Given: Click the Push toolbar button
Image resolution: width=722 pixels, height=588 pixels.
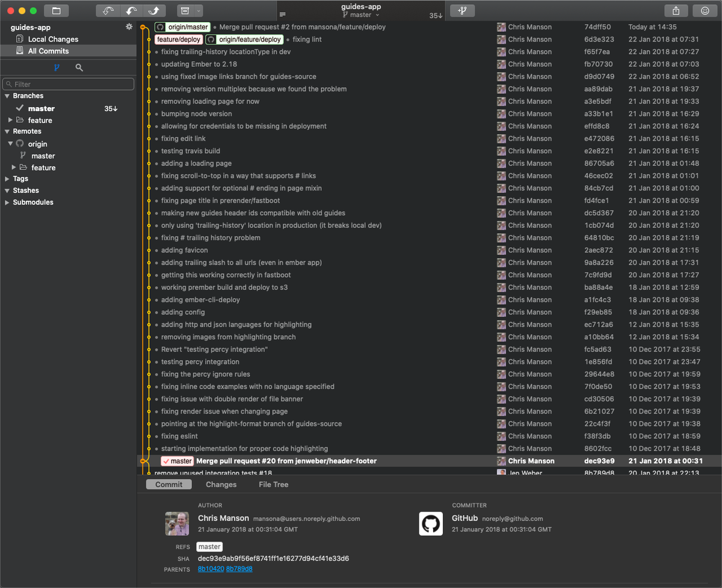Looking at the screenshot, I should (155, 10).
